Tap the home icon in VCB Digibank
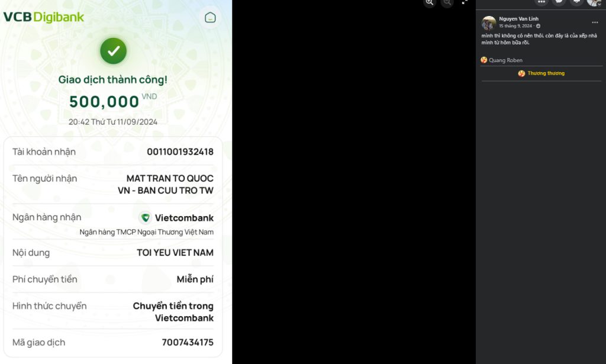Screen dimensions: 606x364 (210, 17)
